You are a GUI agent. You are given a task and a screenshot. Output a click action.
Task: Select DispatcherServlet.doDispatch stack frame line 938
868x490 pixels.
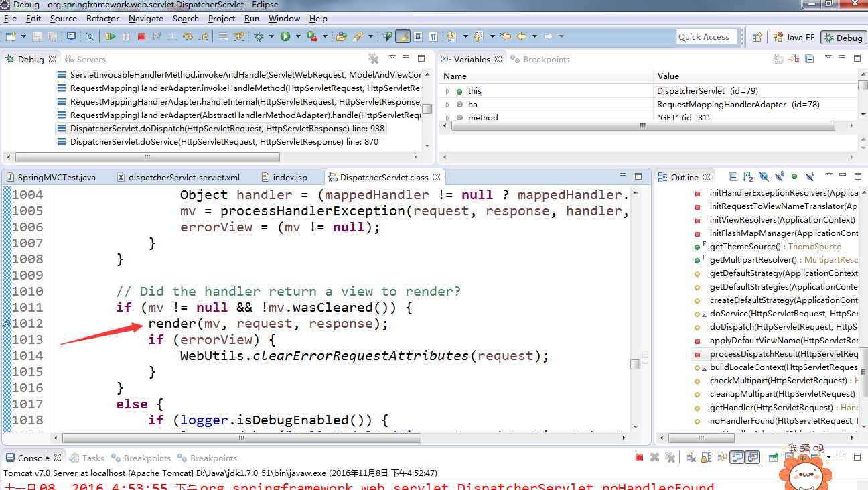pos(221,128)
